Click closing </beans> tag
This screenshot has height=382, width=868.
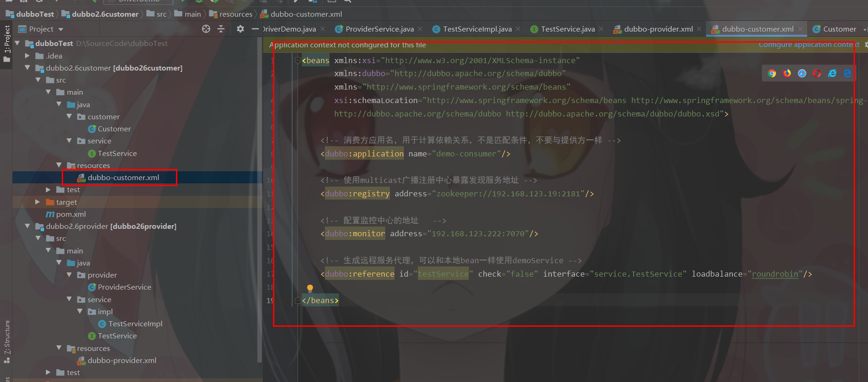[x=320, y=300]
